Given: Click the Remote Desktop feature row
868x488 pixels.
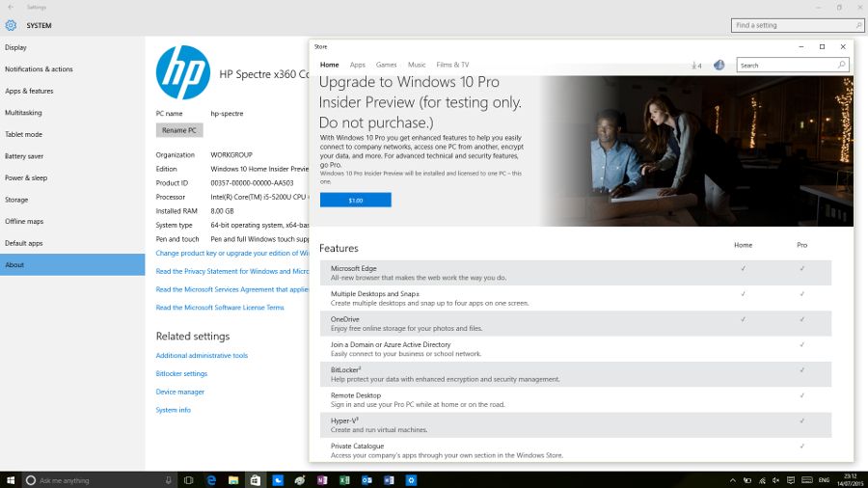Looking at the screenshot, I should (576, 399).
